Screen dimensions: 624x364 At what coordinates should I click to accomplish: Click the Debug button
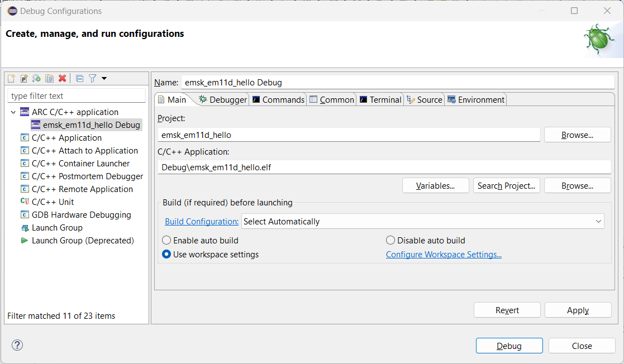point(509,346)
